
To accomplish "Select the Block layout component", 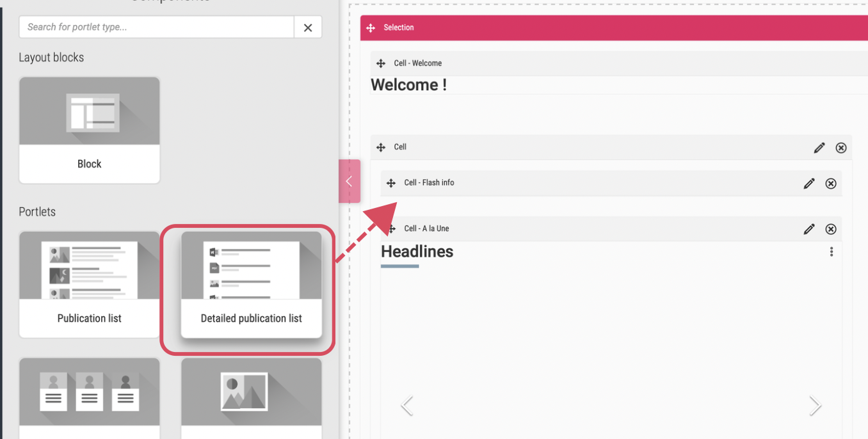I will [x=90, y=130].
